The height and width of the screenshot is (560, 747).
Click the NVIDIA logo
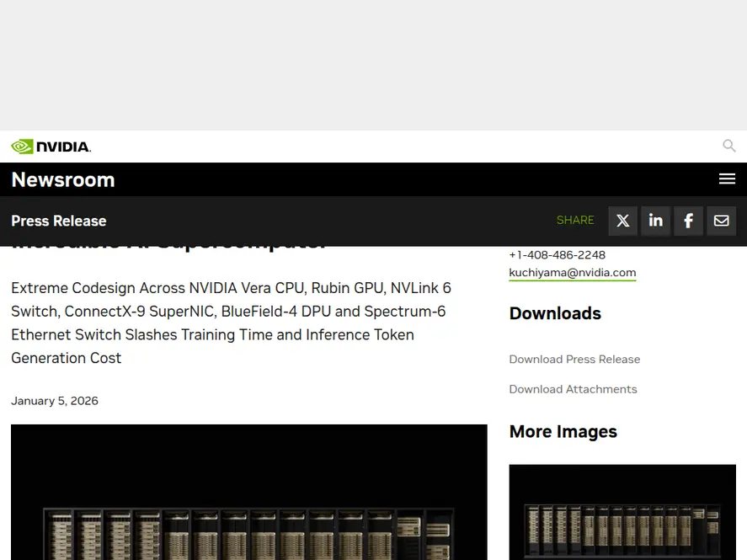(51, 147)
